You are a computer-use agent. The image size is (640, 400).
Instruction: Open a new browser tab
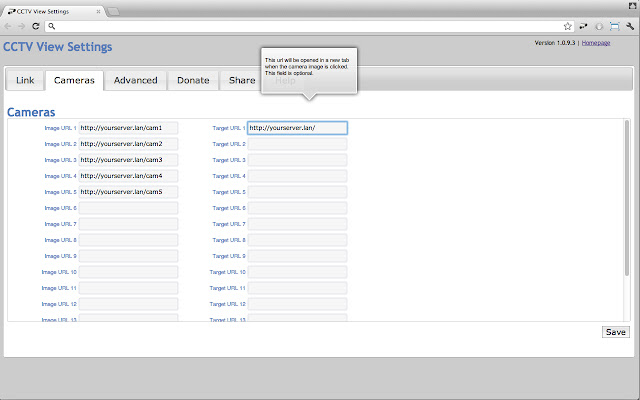click(113, 11)
